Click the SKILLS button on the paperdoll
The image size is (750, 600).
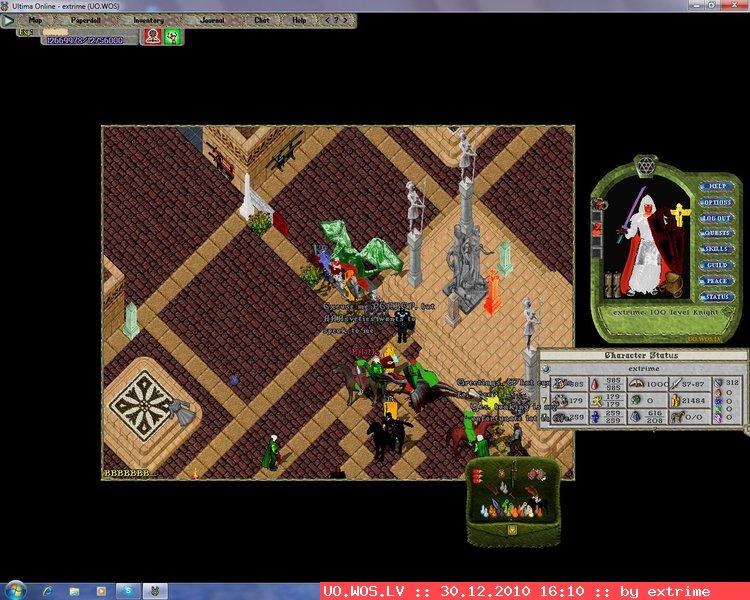pyautogui.click(x=717, y=249)
